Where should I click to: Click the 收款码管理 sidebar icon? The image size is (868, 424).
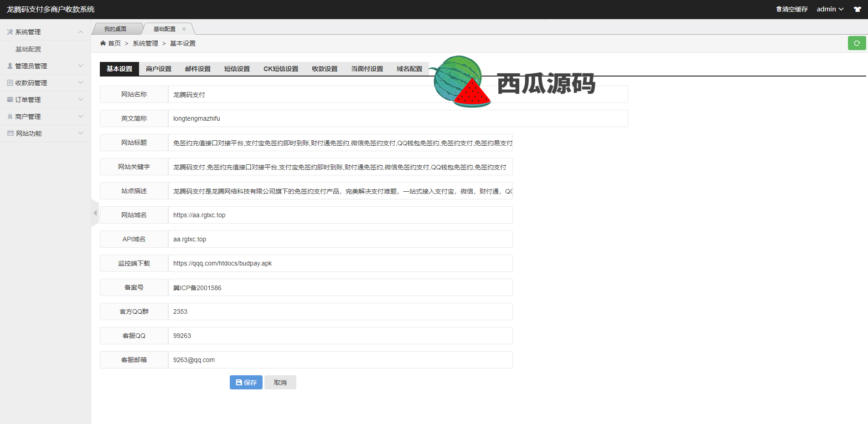[10, 83]
